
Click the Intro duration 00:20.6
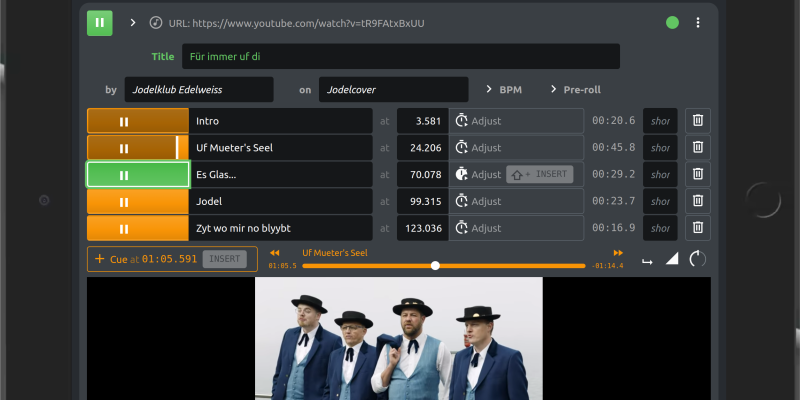[613, 121]
